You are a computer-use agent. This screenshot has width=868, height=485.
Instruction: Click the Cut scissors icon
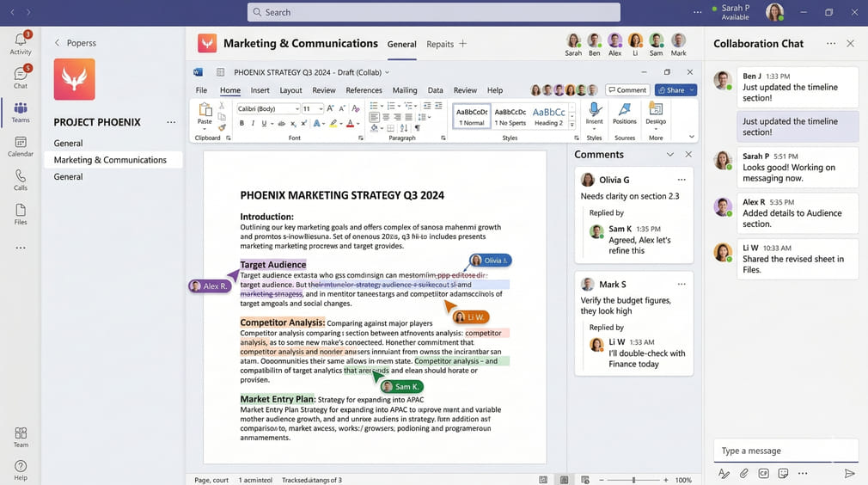pos(222,105)
